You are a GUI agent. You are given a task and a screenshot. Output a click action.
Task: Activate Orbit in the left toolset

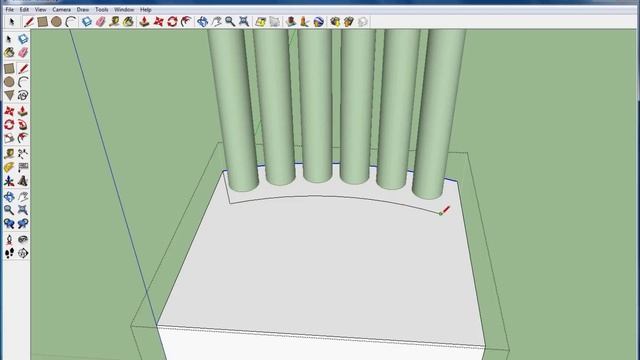[x=9, y=197]
